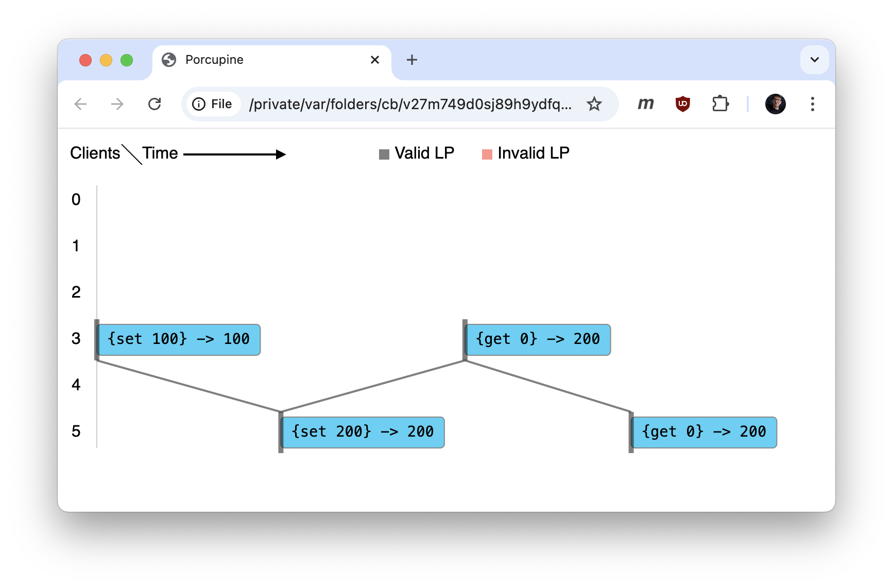
Task: Close the Porcupine tab
Action: pyautogui.click(x=375, y=60)
